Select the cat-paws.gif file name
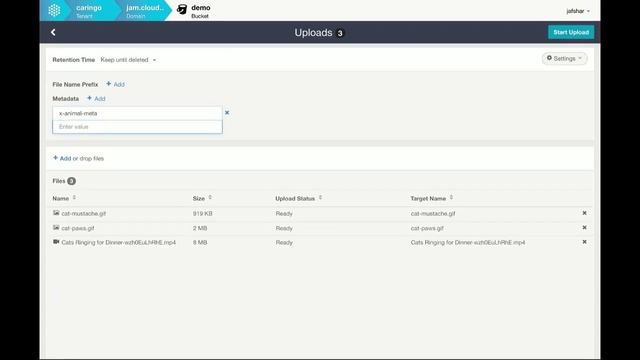The image size is (640, 360). pyautogui.click(x=78, y=228)
